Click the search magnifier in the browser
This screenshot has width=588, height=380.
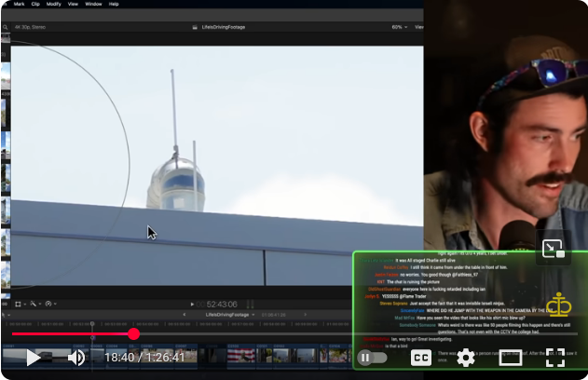(5, 27)
